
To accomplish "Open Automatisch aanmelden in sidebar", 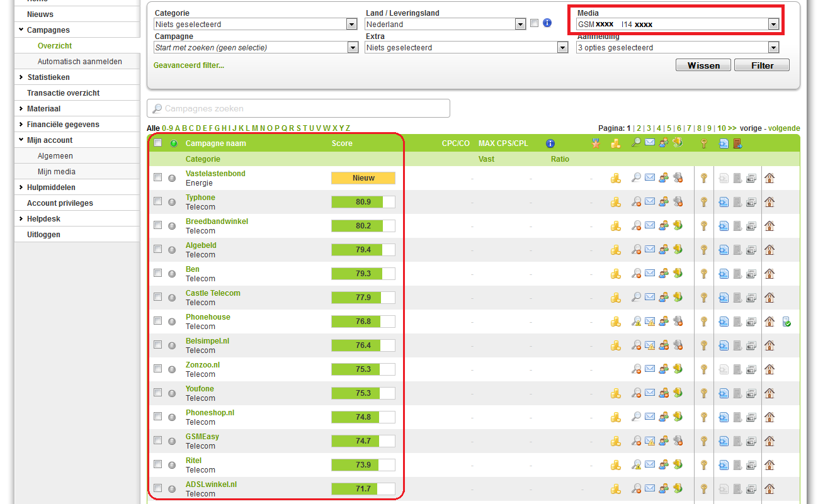I will (x=79, y=61).
